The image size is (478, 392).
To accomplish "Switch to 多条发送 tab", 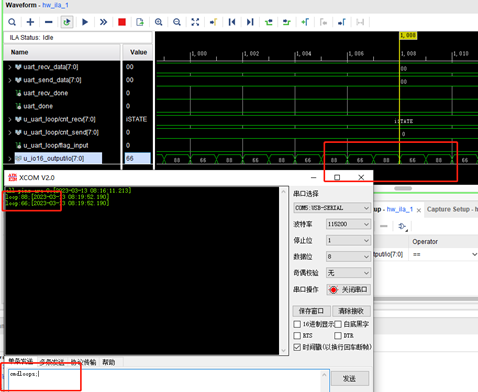I will tap(52, 362).
